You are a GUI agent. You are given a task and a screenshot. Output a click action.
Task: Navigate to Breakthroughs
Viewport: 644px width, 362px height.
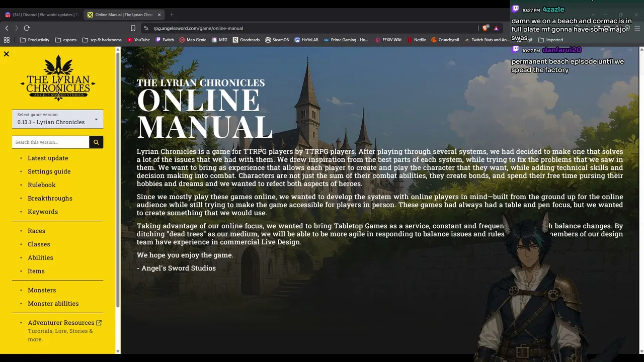click(50, 198)
